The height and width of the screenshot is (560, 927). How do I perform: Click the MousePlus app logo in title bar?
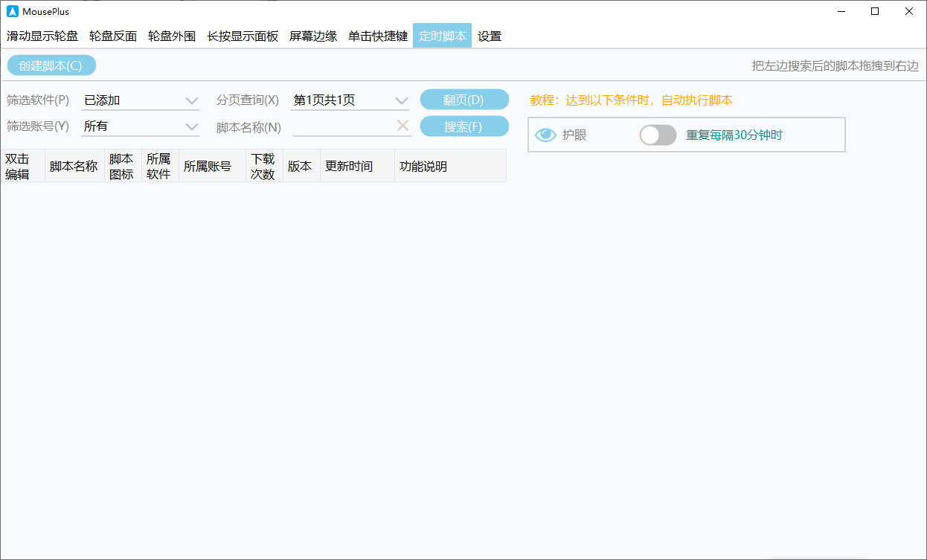click(12, 11)
